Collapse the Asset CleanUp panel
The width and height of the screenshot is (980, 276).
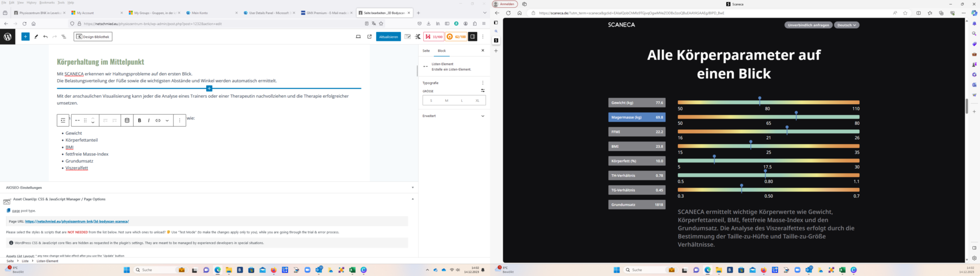(209, 199)
